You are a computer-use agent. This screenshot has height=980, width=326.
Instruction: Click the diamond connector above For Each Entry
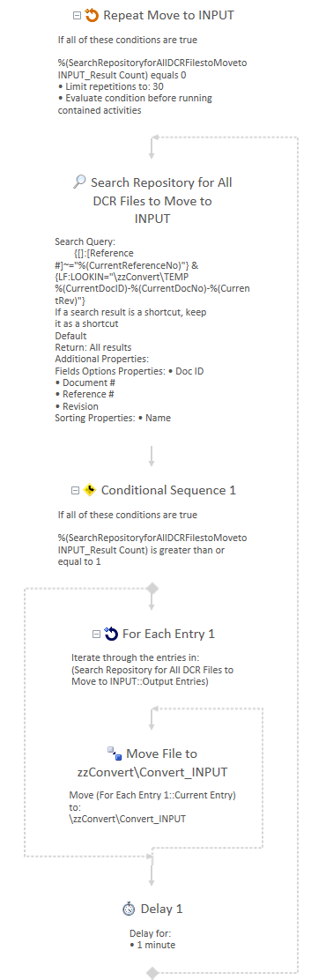tap(152, 589)
